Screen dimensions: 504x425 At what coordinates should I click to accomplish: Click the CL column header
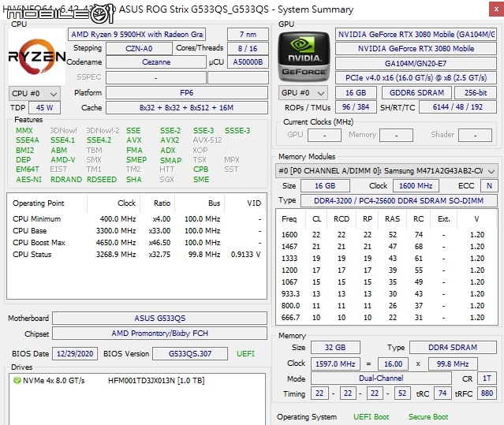[x=316, y=219]
